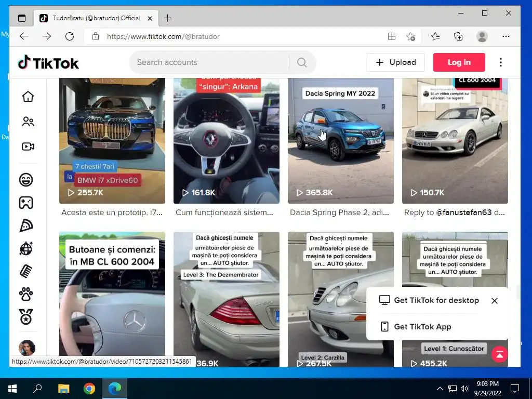Open Windows taskbar search

37,389
